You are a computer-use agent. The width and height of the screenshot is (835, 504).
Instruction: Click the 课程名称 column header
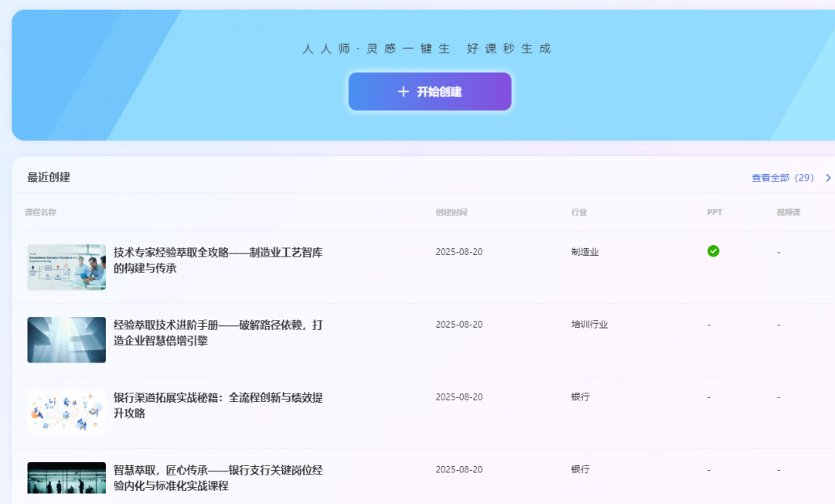pos(40,212)
